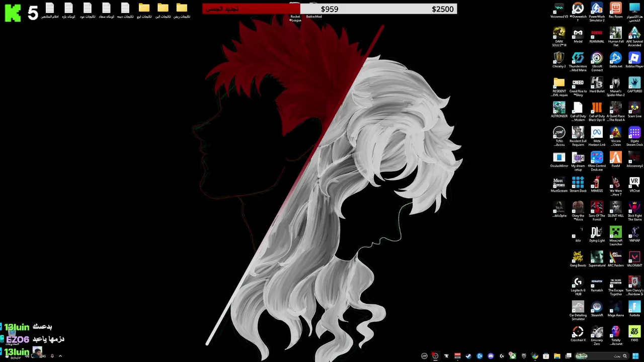This screenshot has height=362, width=644.
Task: Select the Emissary Zero desktop icon
Action: (597, 335)
